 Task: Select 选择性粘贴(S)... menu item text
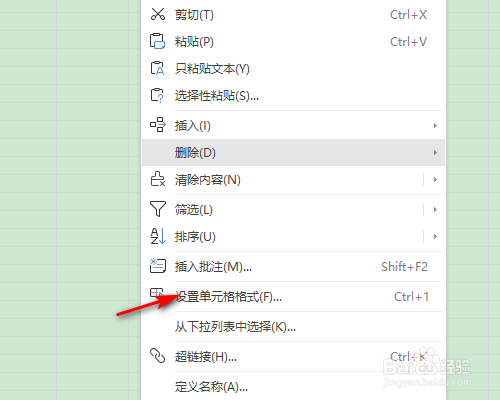point(217,96)
